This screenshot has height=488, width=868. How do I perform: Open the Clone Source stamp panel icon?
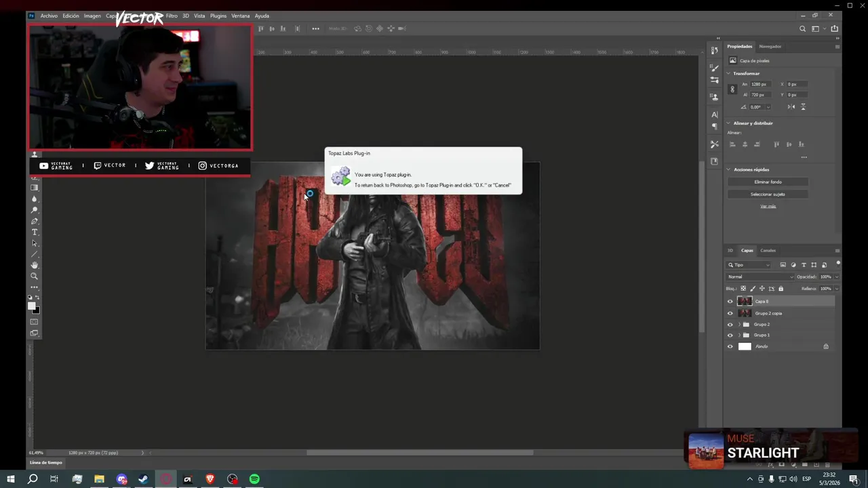(x=714, y=97)
